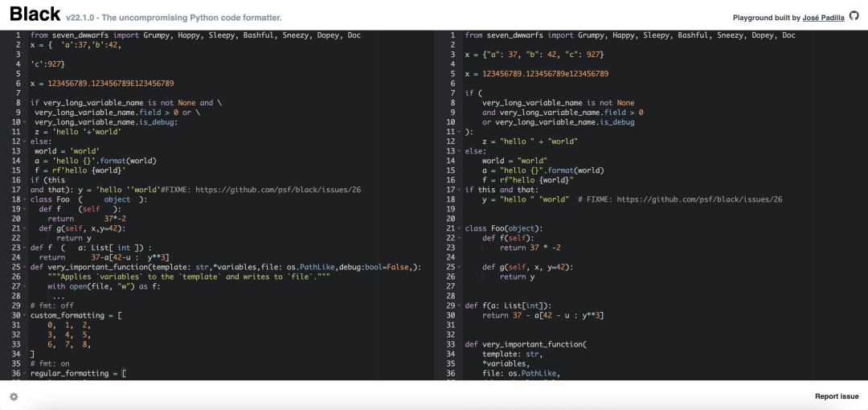Click the Black logo heading
868x410 pixels.
35,14
